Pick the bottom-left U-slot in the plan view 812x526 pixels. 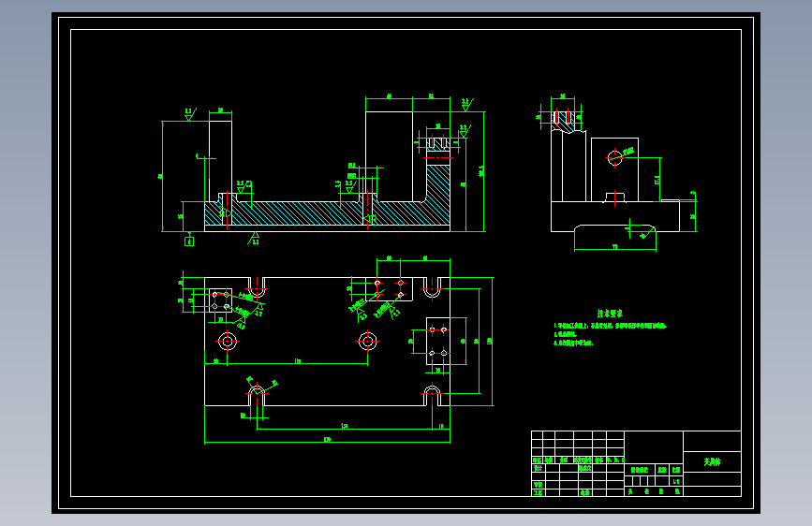(258, 396)
